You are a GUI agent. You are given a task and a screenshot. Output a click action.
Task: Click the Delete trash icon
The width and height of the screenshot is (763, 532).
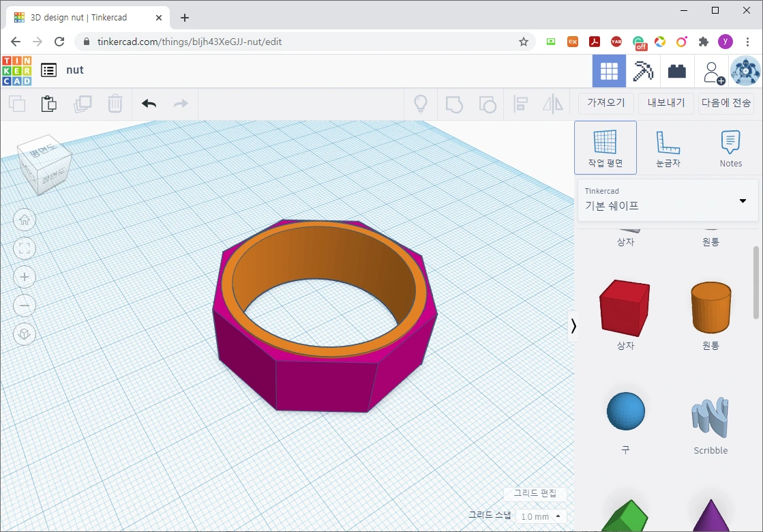pyautogui.click(x=115, y=104)
